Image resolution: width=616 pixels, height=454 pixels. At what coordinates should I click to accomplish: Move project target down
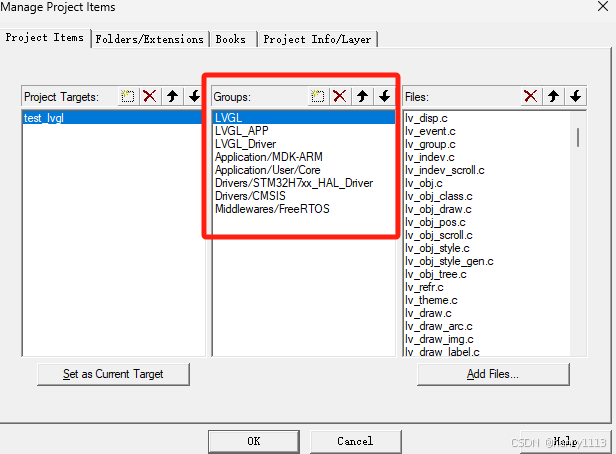coord(194,96)
